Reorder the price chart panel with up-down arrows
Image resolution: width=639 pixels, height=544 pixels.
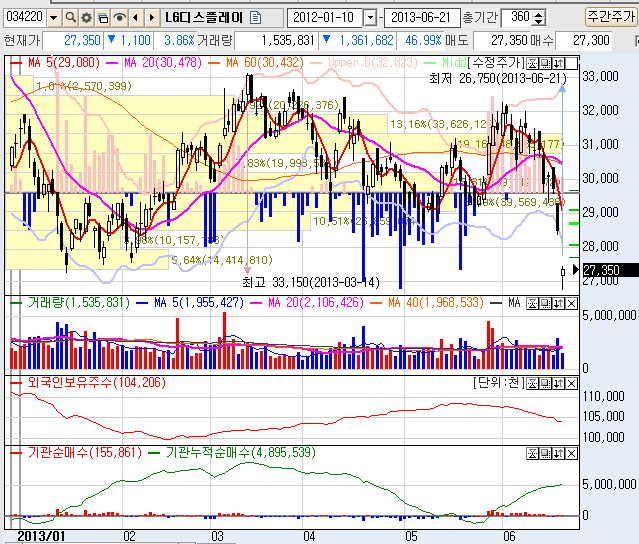[559, 63]
